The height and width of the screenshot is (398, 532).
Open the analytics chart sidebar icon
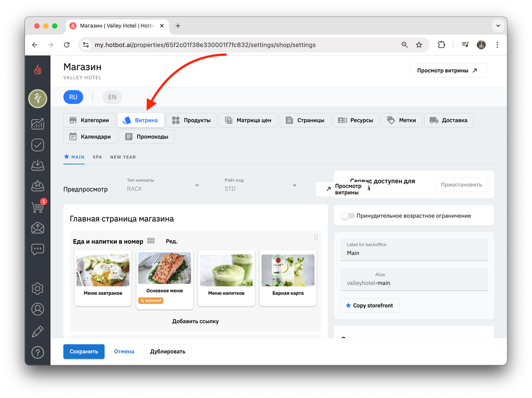[x=37, y=123]
